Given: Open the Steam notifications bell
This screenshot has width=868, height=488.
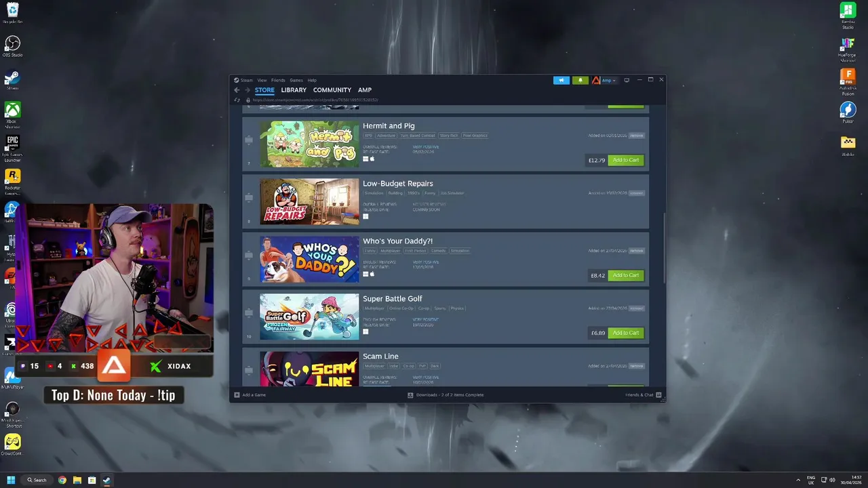Looking at the screenshot, I should [580, 80].
